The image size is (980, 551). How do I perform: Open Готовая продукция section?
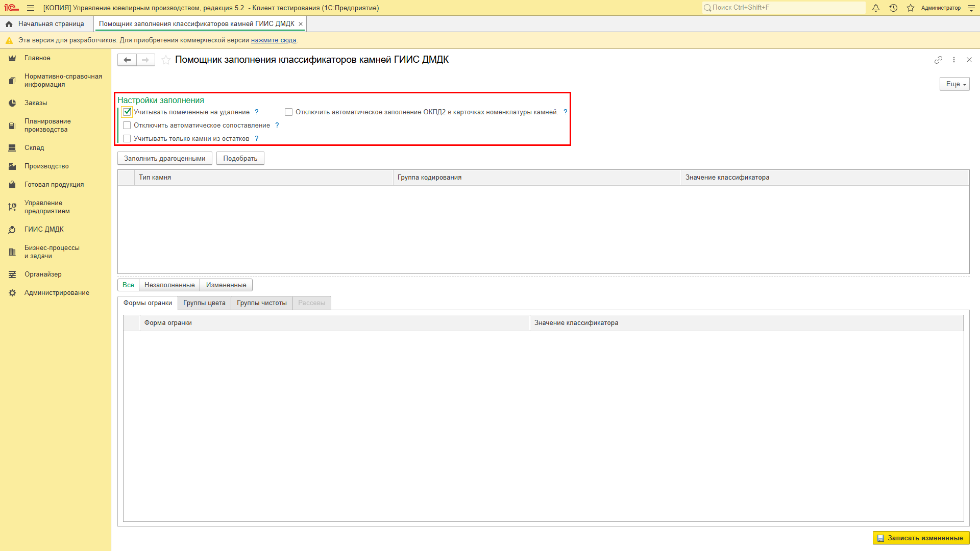(x=55, y=185)
